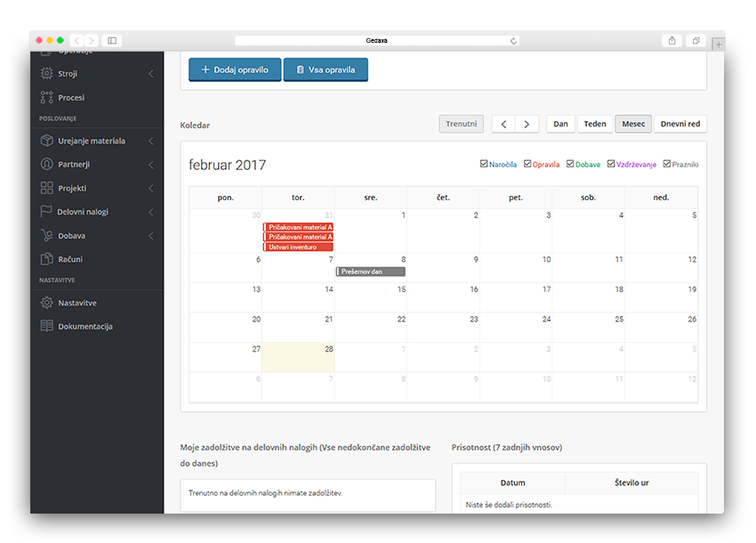Click the Procesi workflow icon
The image size is (756, 543).
pyautogui.click(x=47, y=97)
